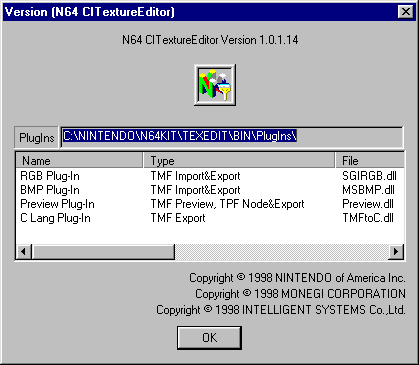Click the Preview.dll file cell
Image resolution: width=419 pixels, height=365 pixels.
pyautogui.click(x=368, y=204)
